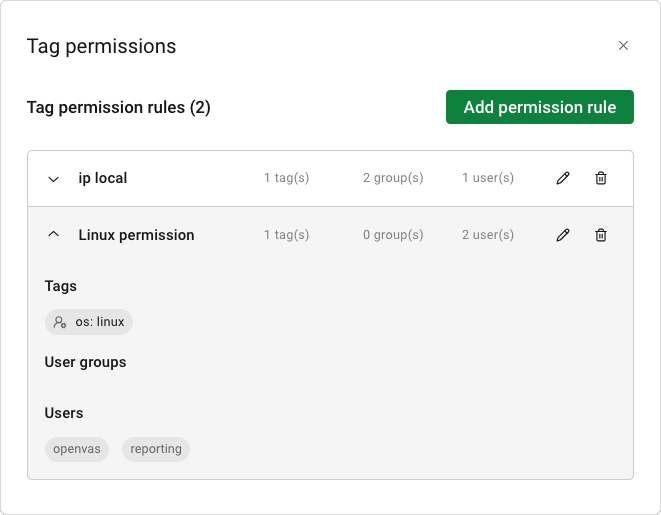Click the 1 tag(s) count for ip local

[286, 178]
